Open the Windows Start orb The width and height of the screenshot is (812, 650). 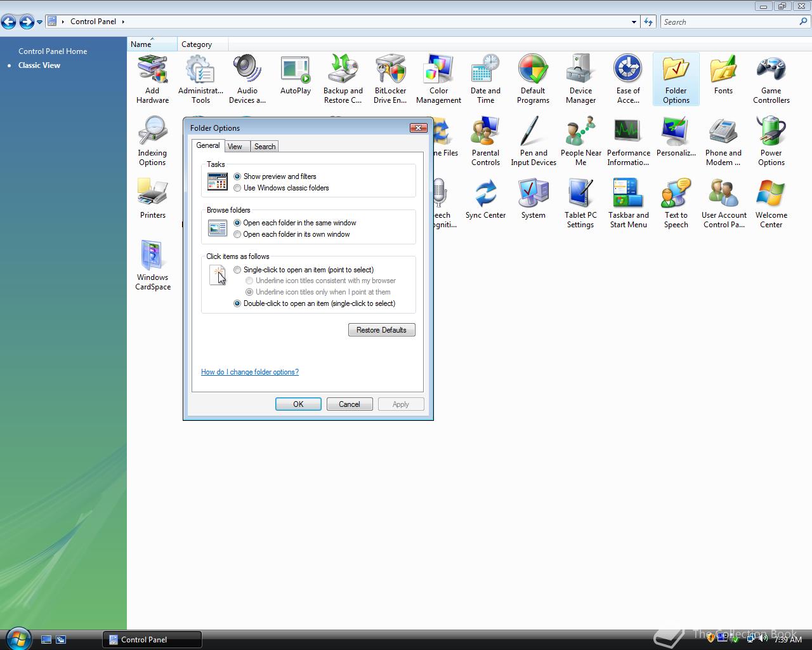coord(18,638)
